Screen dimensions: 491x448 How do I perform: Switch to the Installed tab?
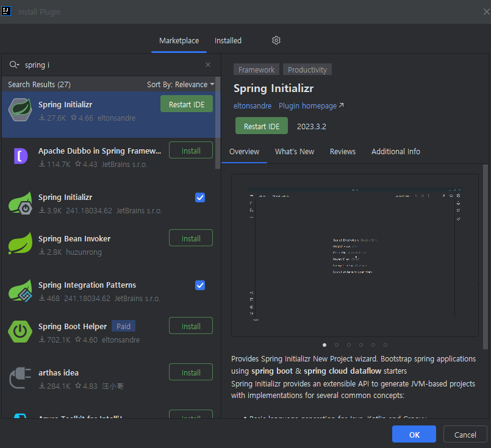pos(228,41)
